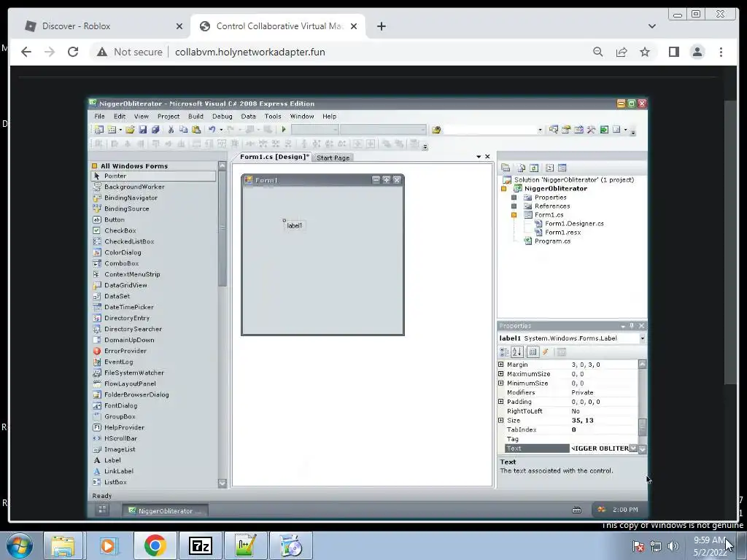Expand the MinimumSize property row
The width and height of the screenshot is (747, 560).
(500, 383)
